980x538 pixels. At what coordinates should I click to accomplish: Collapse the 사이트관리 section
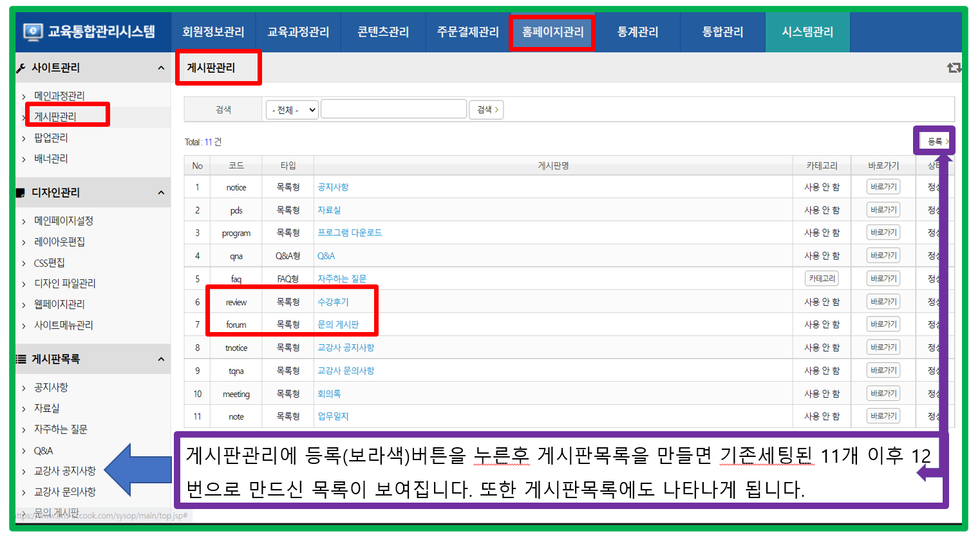[x=161, y=68]
